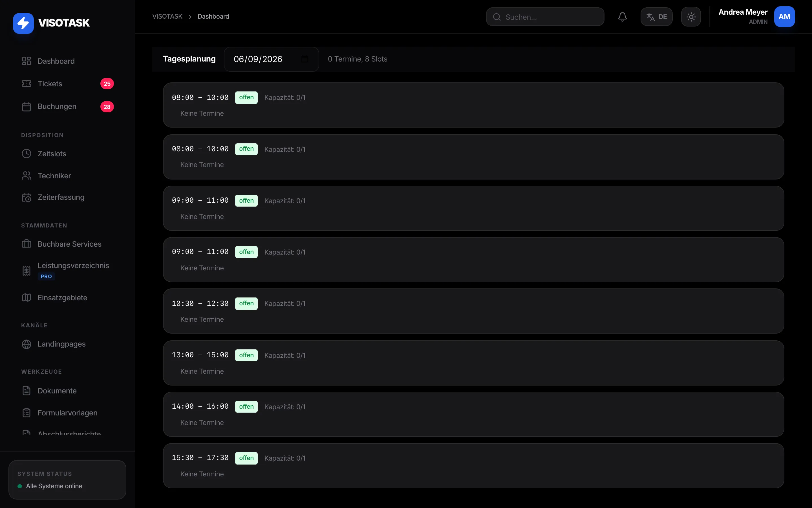Open Zeitslots in the sidebar
812x508 pixels.
pyautogui.click(x=67, y=154)
